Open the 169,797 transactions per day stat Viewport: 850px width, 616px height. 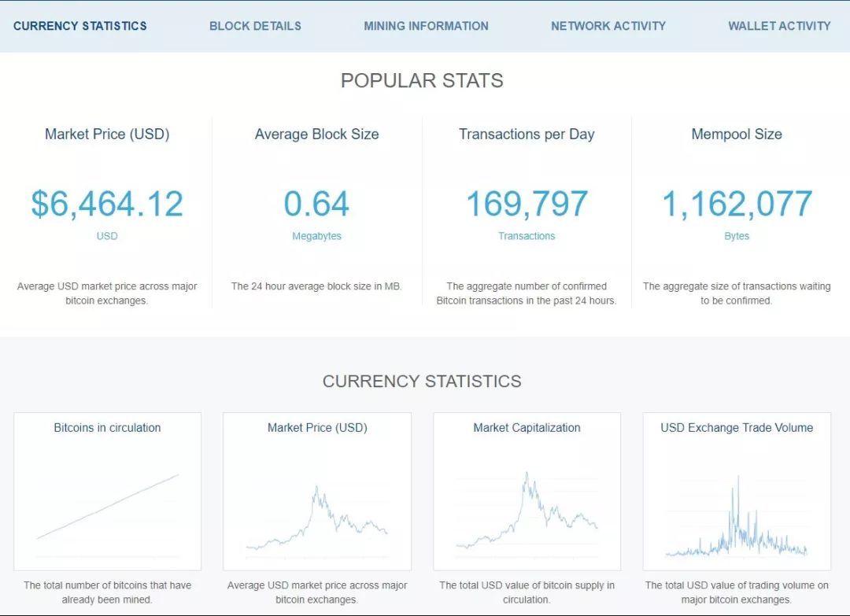(x=527, y=204)
